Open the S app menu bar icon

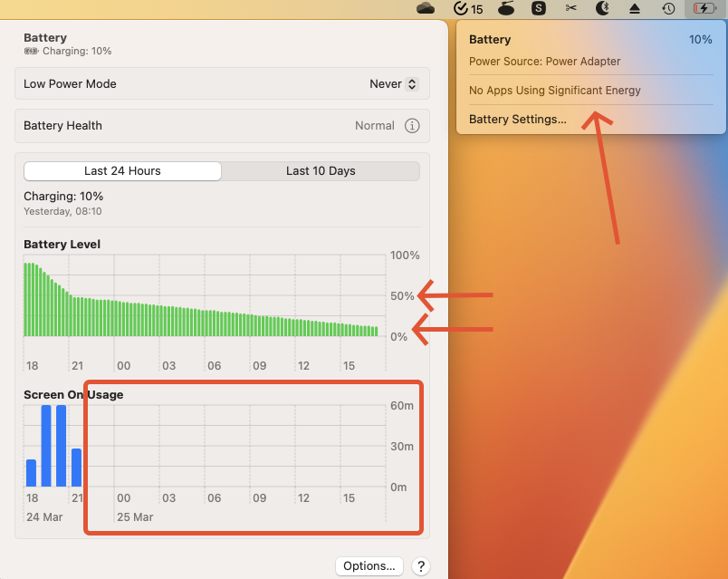point(539,8)
